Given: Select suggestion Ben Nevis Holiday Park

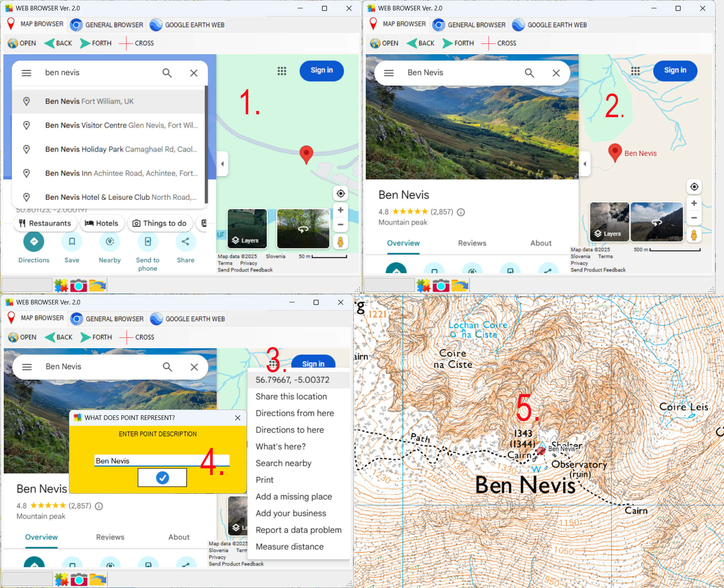Looking at the screenshot, I should (x=108, y=149).
